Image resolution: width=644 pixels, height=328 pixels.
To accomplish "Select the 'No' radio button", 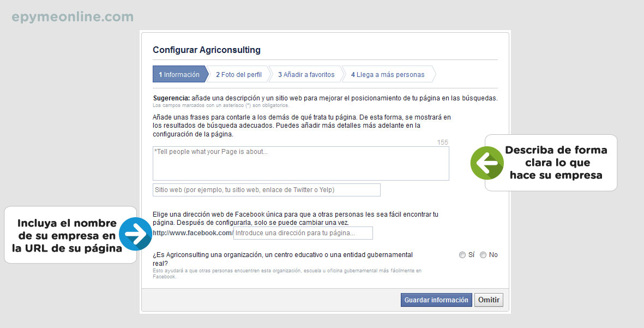I will coord(483,255).
